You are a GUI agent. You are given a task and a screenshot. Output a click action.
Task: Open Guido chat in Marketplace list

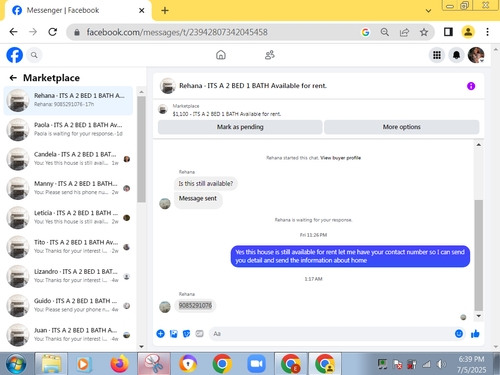(x=68, y=305)
